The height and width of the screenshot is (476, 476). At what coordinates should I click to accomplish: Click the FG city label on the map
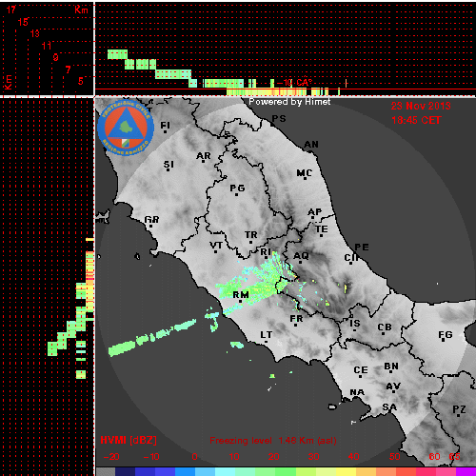coord(446,334)
